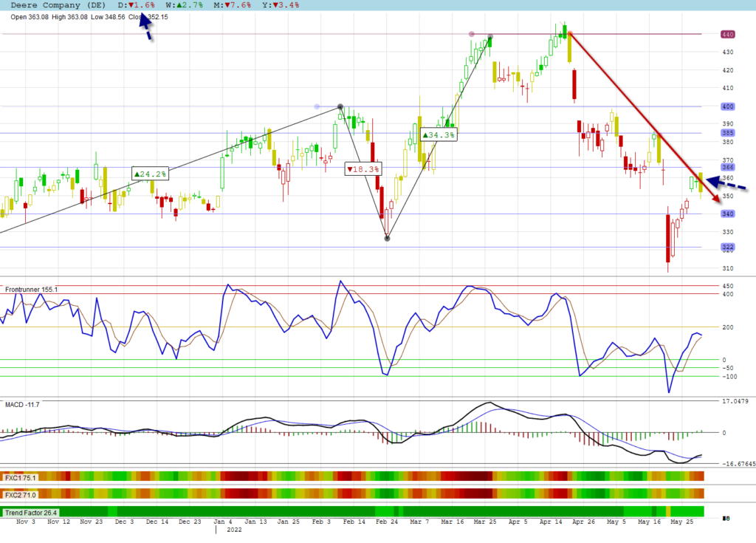
Task: Click the 410 value on the price axis
Action: (x=727, y=89)
